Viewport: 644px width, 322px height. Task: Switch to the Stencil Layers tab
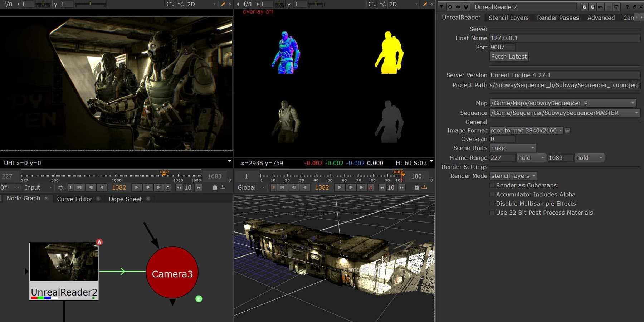pos(508,18)
